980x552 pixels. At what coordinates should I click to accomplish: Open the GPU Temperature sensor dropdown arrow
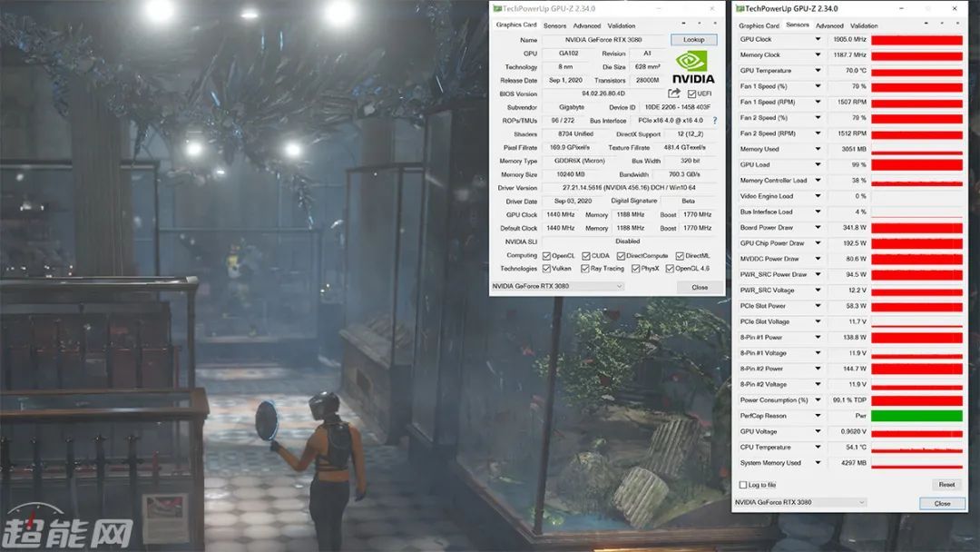coord(818,71)
